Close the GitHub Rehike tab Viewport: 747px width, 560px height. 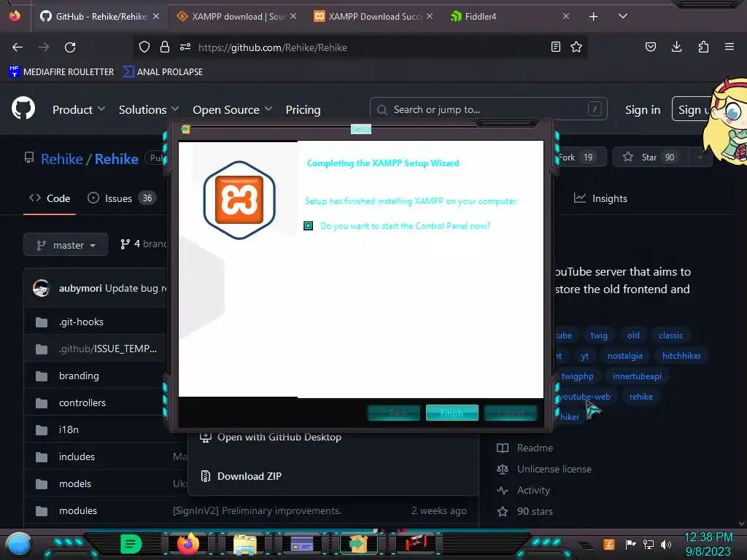pos(156,16)
